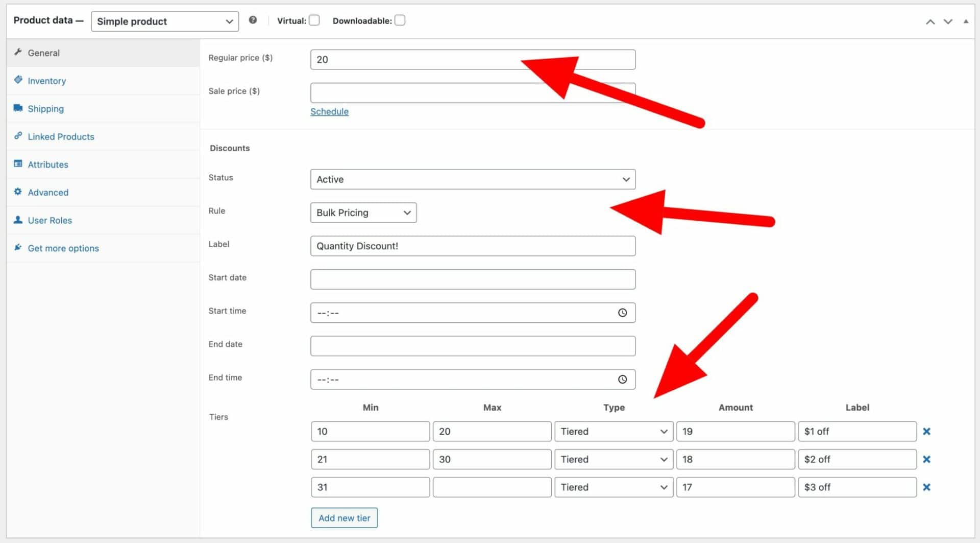Switch to the Inventory tab
Image resolution: width=980 pixels, height=543 pixels.
[x=103, y=81]
